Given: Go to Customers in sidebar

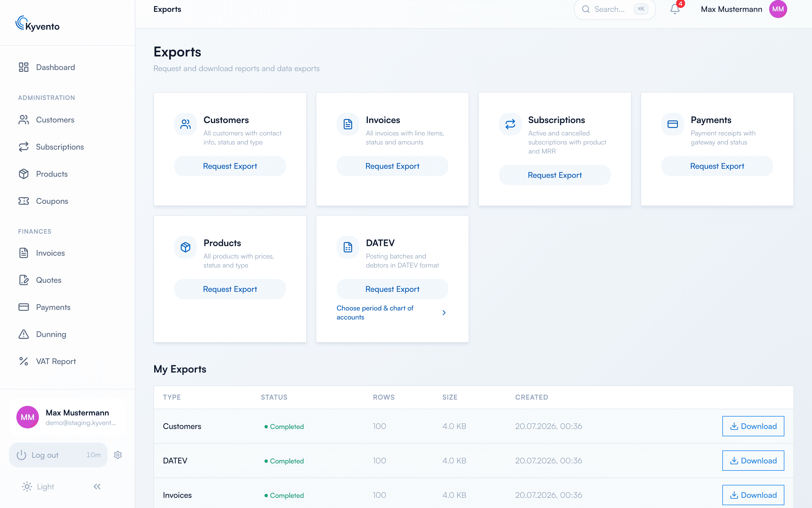Looking at the screenshot, I should click(67, 120).
